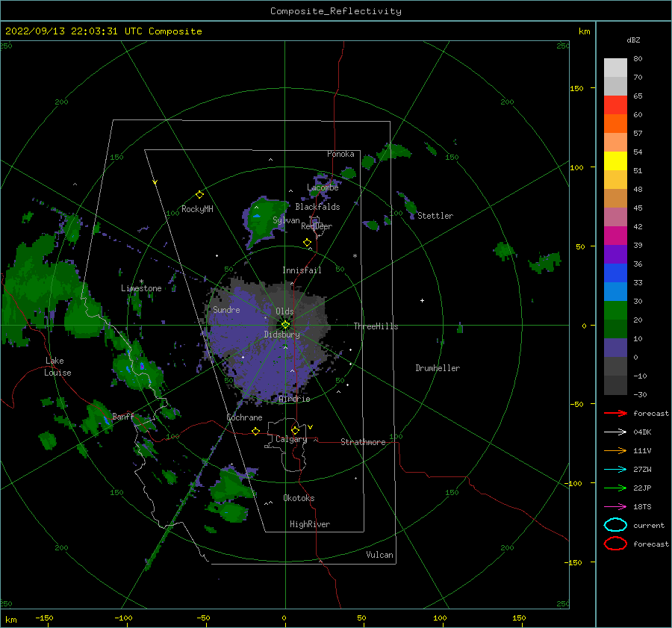Viewport: 672px width, 628px height.
Task: Click the Lacombe label on map
Action: (x=323, y=187)
